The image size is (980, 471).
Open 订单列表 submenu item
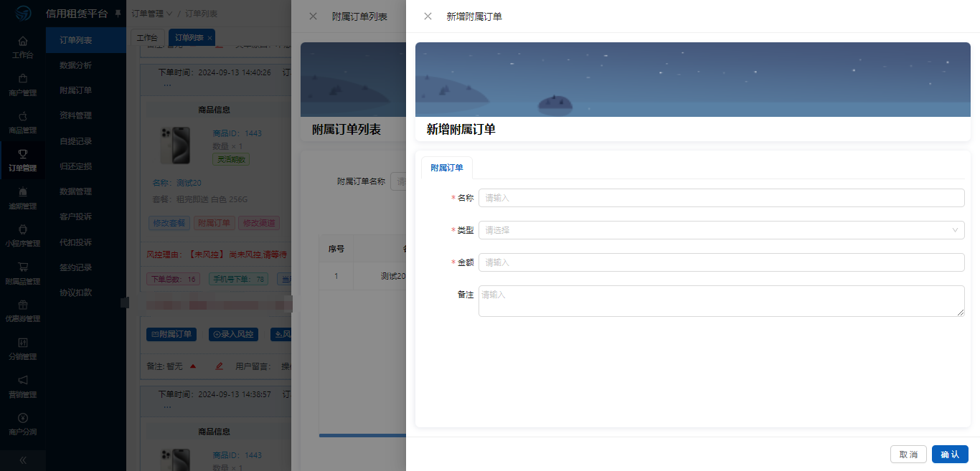pyautogui.click(x=85, y=41)
